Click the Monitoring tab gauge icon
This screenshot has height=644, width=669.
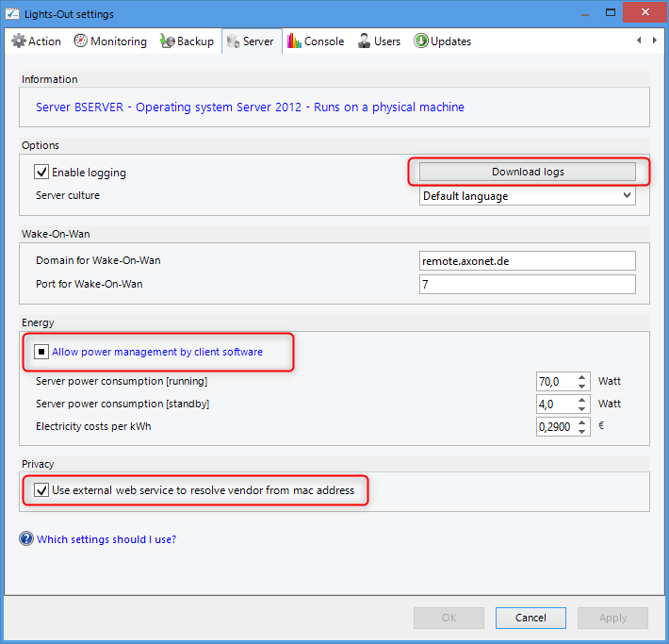(81, 41)
